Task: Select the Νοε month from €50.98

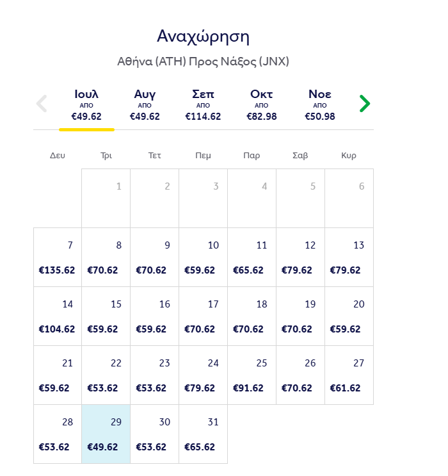Action: pyautogui.click(x=320, y=105)
